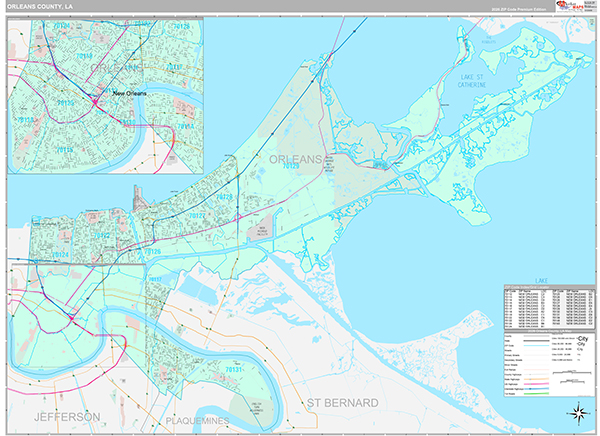Image resolution: width=600 pixels, height=436 pixels.
Task: Click the compass rose icon
Action: click(579, 412)
